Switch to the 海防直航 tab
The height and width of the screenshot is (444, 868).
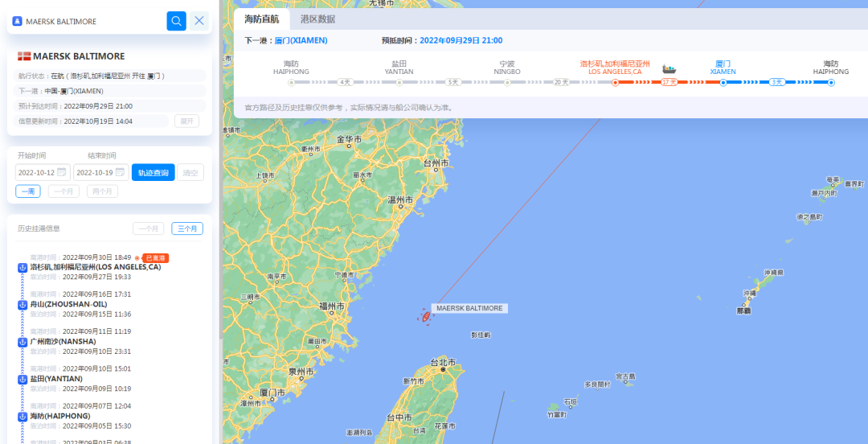pyautogui.click(x=262, y=19)
